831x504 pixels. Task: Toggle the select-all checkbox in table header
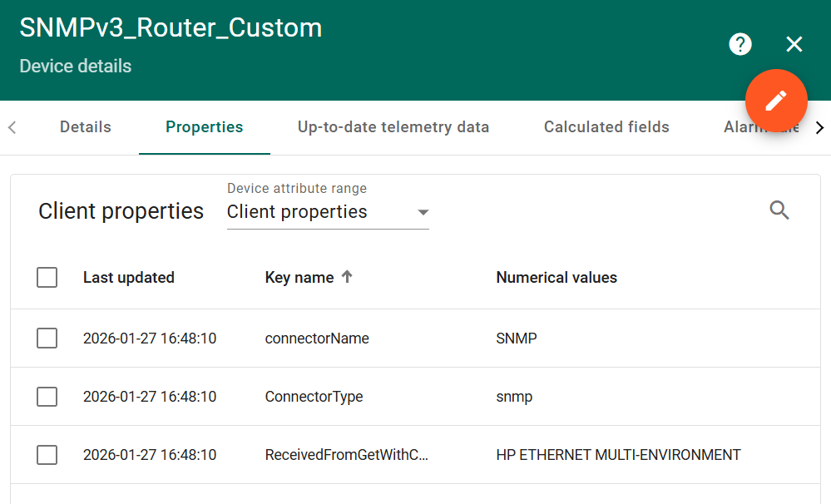click(x=47, y=277)
